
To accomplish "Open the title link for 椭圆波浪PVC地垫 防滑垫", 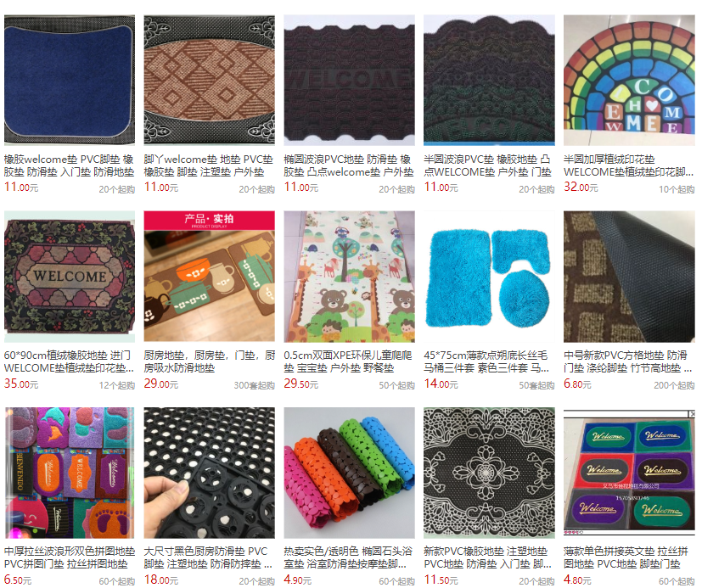I will point(348,165).
